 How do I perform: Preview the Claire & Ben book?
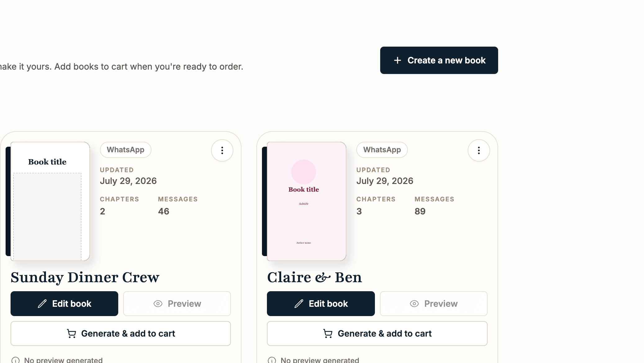[x=434, y=304]
